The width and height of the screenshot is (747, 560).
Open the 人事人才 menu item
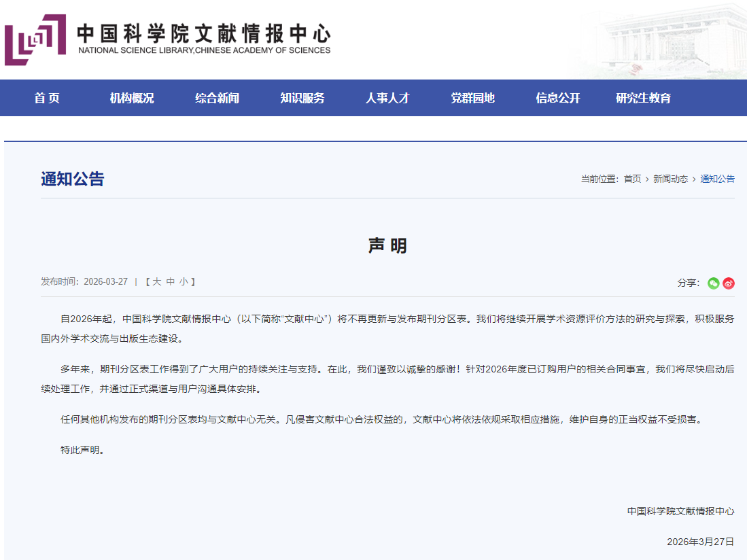[x=387, y=98]
